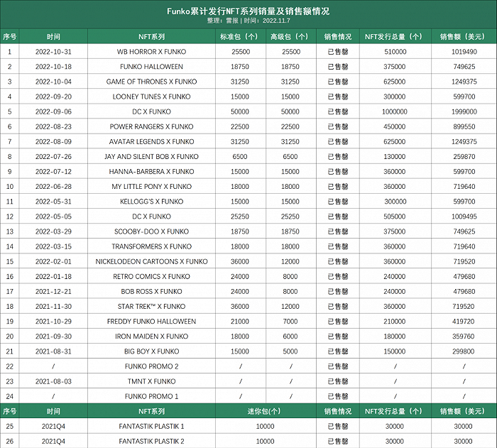Screen dimensions: 497x448
Task: Click the 'HANNA-BARBERA X FUNKO' cell
Action: tap(151, 172)
